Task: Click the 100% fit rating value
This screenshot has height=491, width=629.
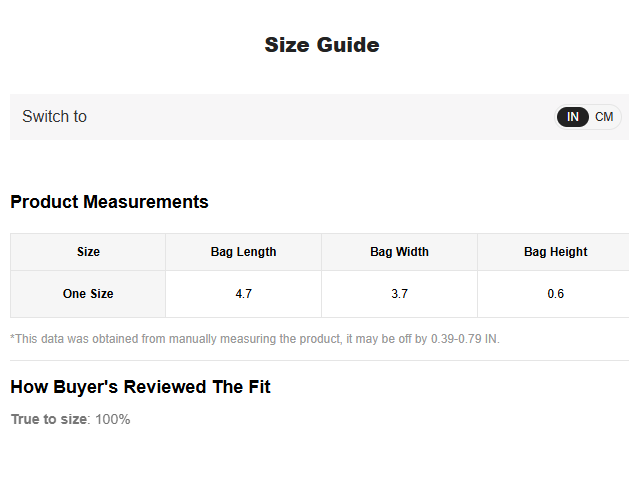Action: point(113,419)
